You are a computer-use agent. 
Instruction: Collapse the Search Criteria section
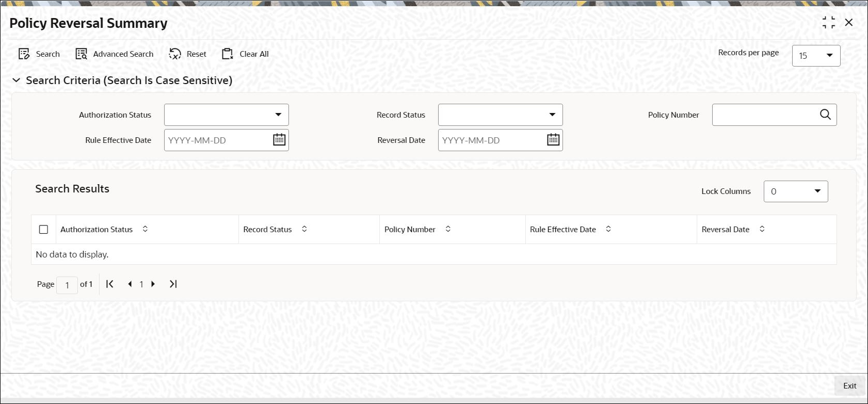tap(16, 80)
